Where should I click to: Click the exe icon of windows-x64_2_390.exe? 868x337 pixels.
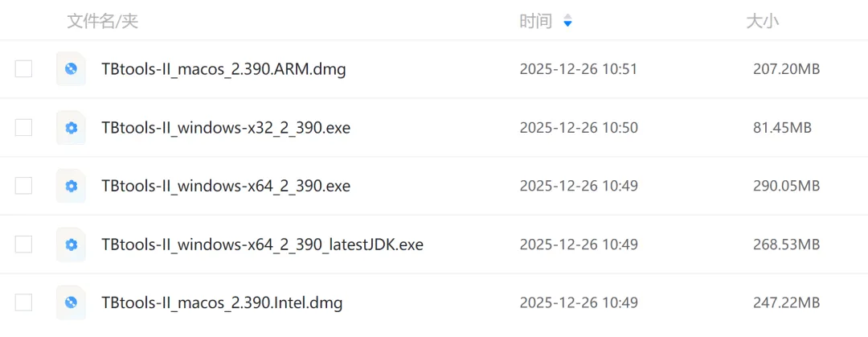(71, 186)
